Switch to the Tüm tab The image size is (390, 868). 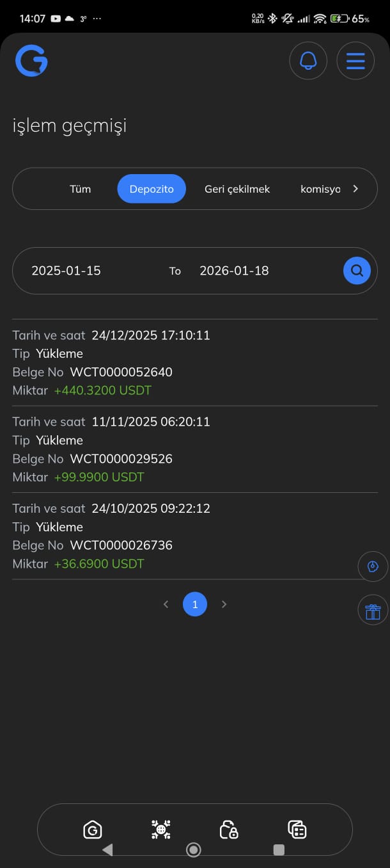[81, 189]
